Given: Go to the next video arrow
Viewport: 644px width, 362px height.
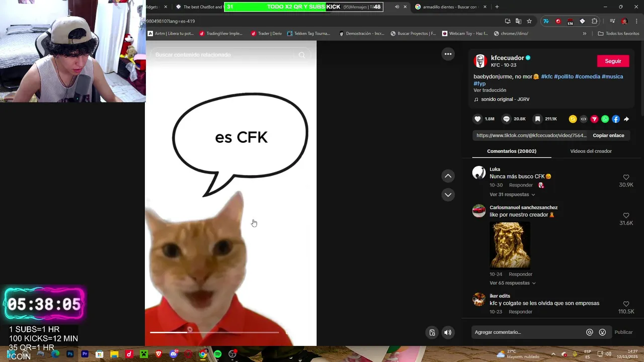Looking at the screenshot, I should click(x=448, y=195).
